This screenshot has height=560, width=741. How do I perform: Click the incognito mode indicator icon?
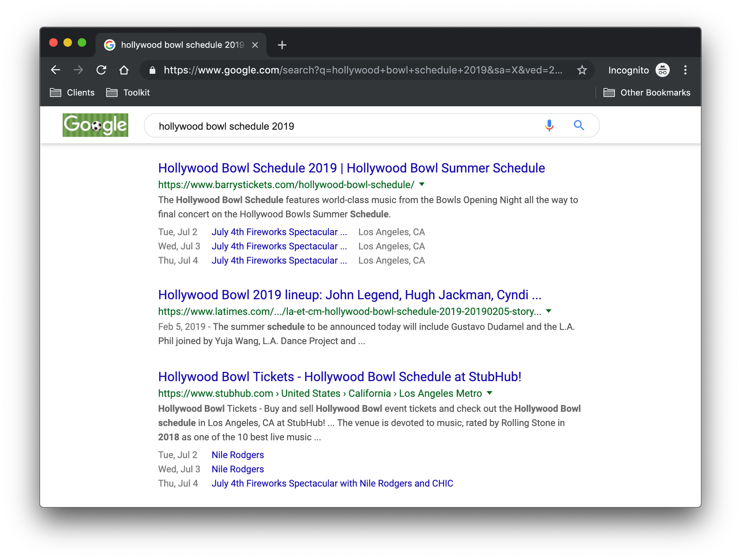[662, 70]
